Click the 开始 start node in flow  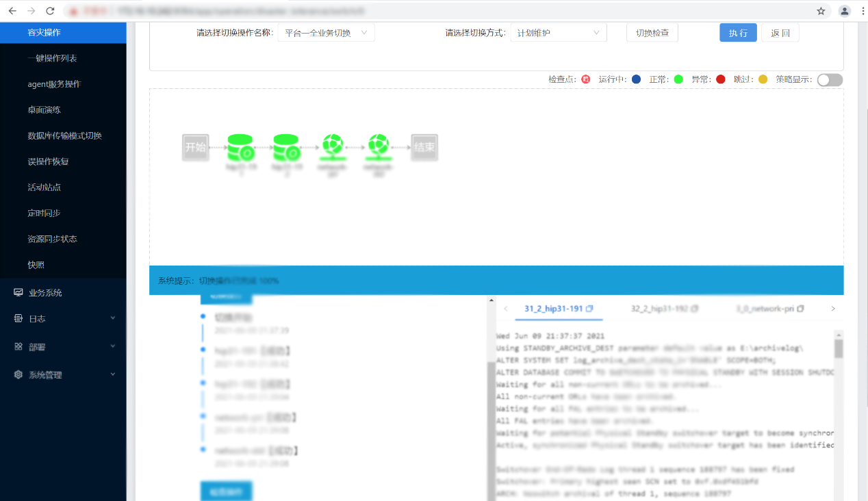point(195,147)
